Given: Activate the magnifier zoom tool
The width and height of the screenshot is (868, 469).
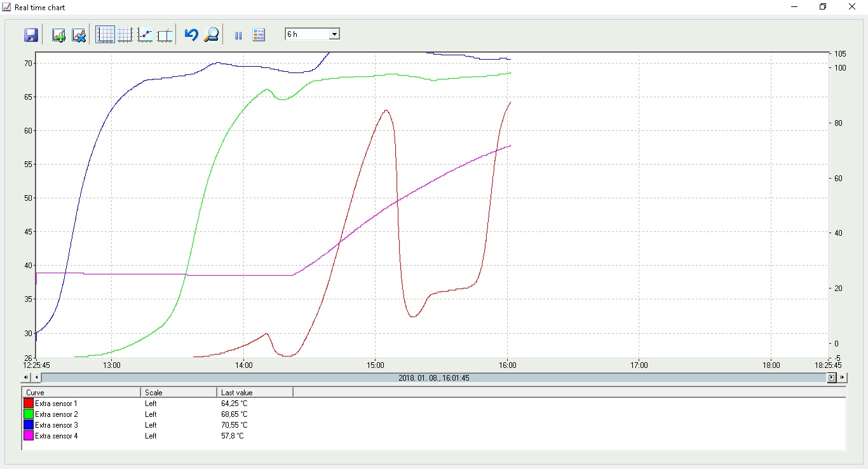Looking at the screenshot, I should [x=211, y=35].
